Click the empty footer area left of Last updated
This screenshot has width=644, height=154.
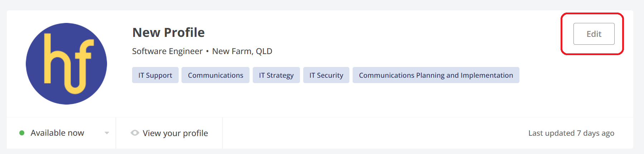pos(358,133)
